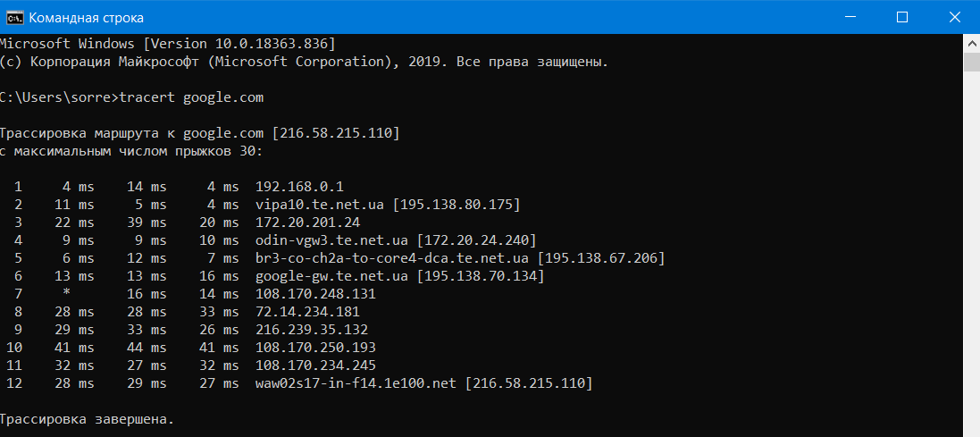This screenshot has height=437, width=980.
Task: Click the "Командная строка" title bar text
Action: click(86, 18)
